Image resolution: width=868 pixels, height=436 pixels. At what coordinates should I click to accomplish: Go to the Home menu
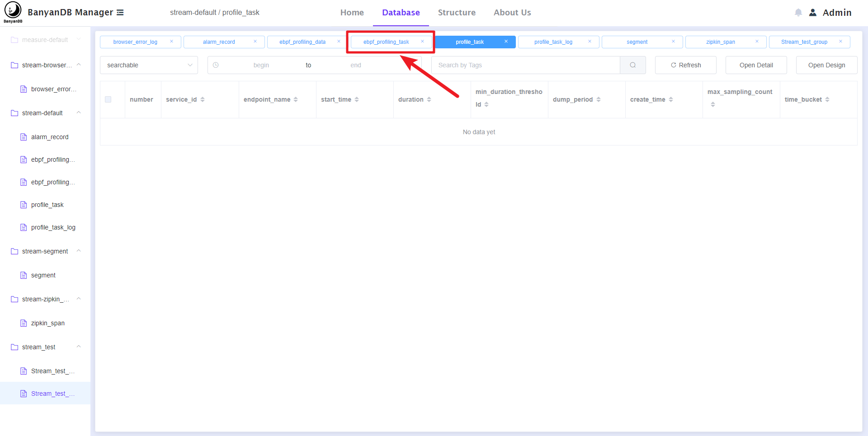coord(352,13)
